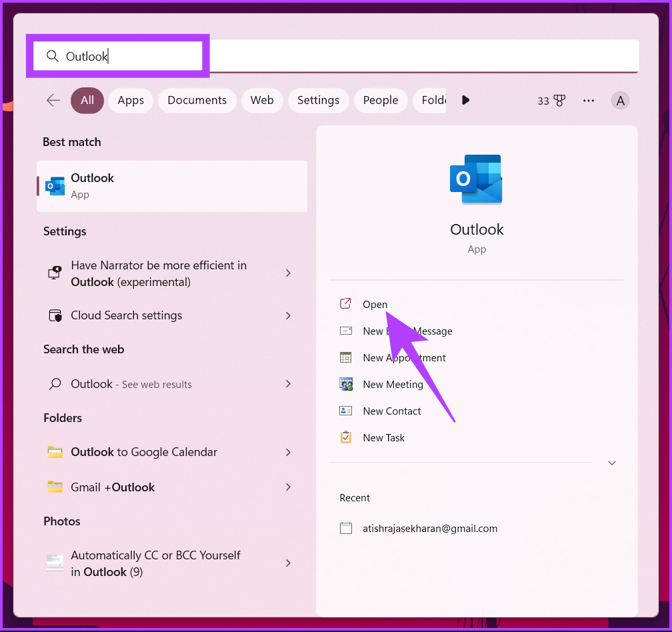Expand Outlook web results chevron
This screenshot has width=672, height=632.
point(289,384)
